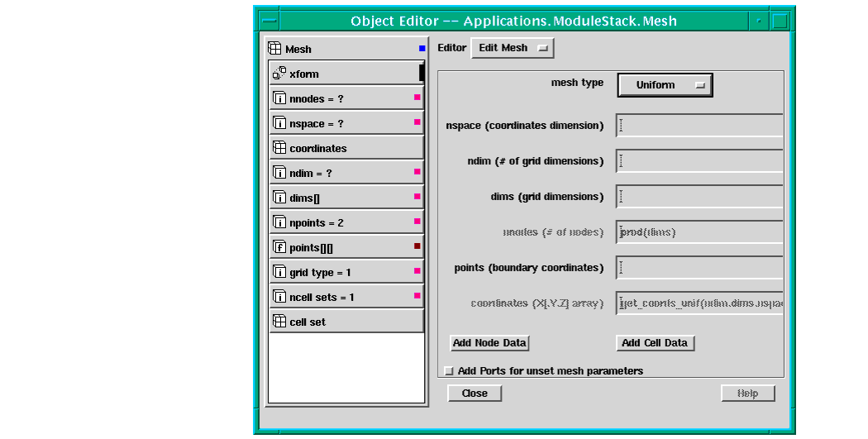Click the cell set group icon
The image size is (868, 439).
click(279, 322)
